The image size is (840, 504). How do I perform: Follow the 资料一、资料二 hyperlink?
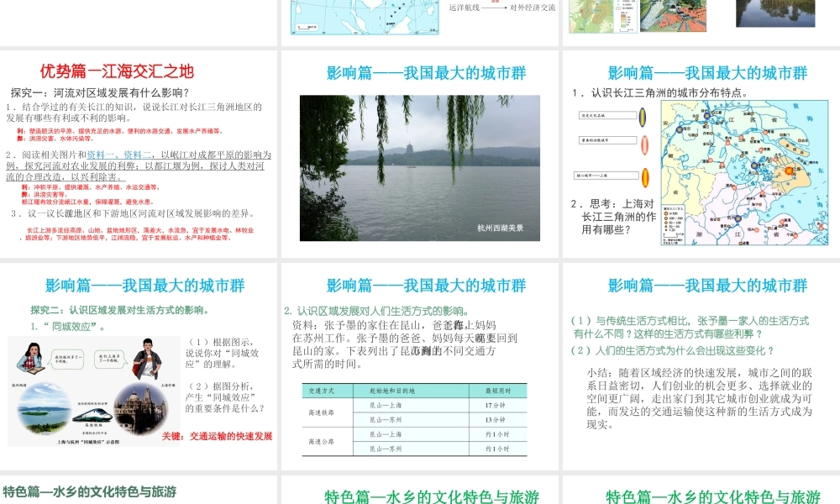(x=119, y=155)
